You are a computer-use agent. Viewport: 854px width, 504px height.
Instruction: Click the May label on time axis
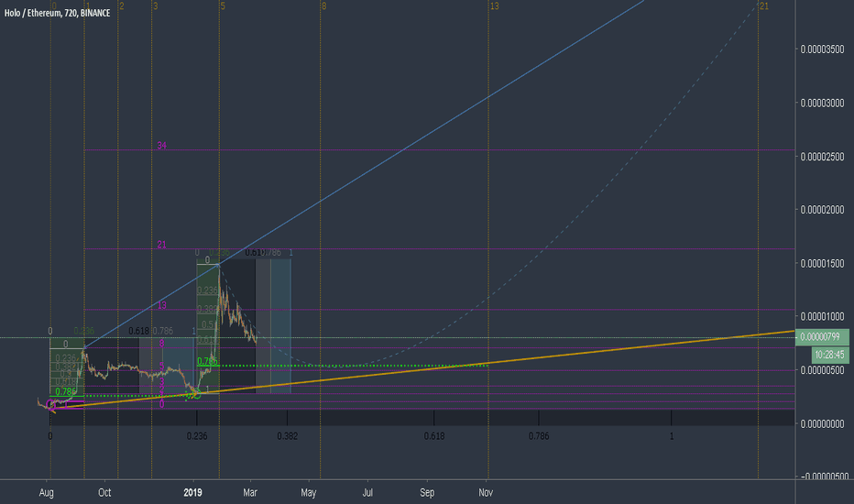[x=308, y=493]
